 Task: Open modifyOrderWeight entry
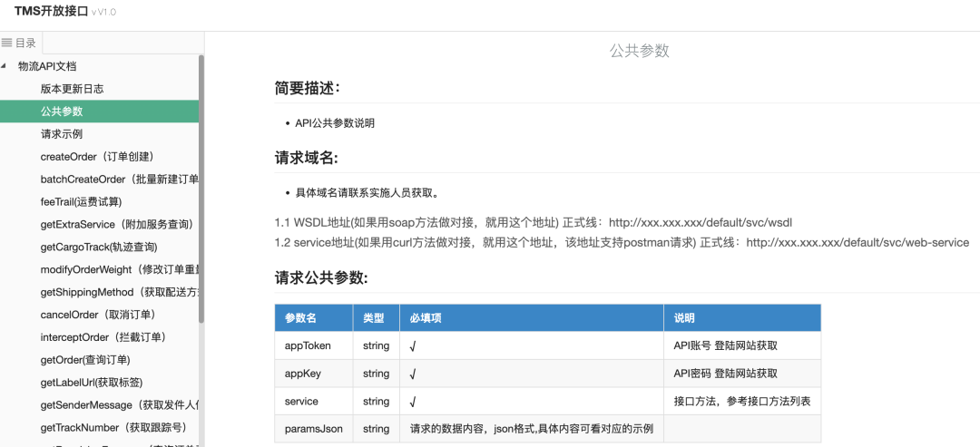[120, 269]
